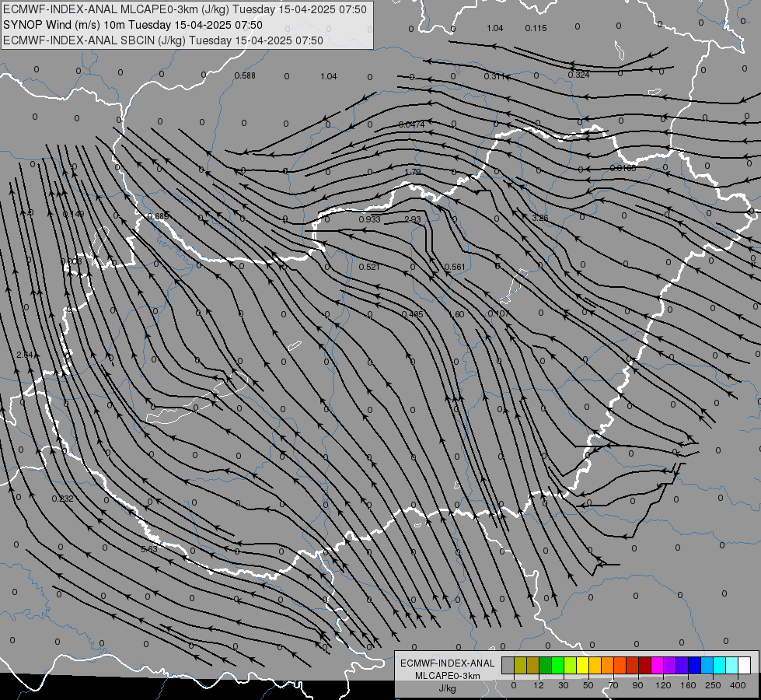Click the map value 0.107
This screenshot has width=761, height=700.
coord(499,313)
